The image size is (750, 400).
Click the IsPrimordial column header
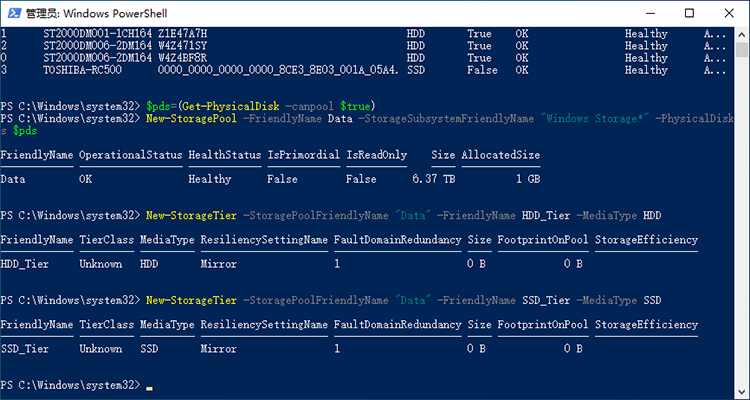[x=300, y=155]
